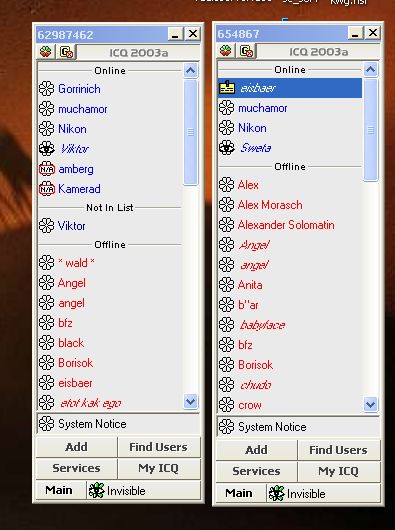
Task: Click the System Notice flower icon in the left window
Action: coord(46,424)
